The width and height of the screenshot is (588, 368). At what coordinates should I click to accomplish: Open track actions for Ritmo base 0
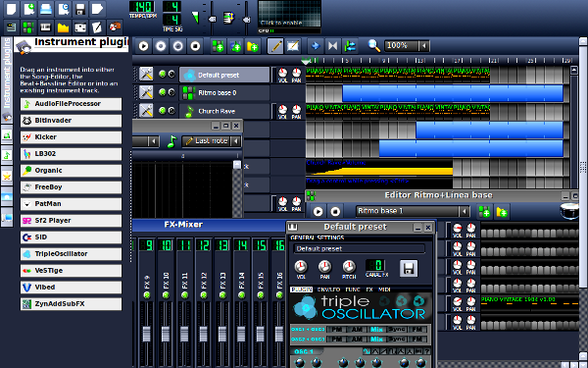146,92
